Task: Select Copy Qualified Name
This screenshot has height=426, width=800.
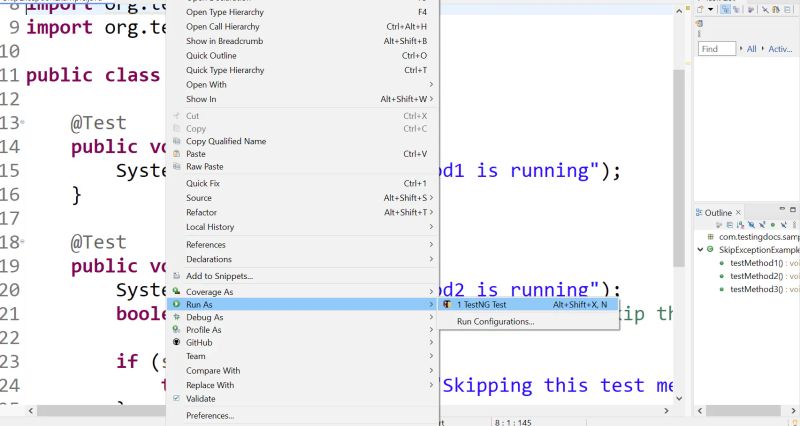Action: (x=303, y=141)
